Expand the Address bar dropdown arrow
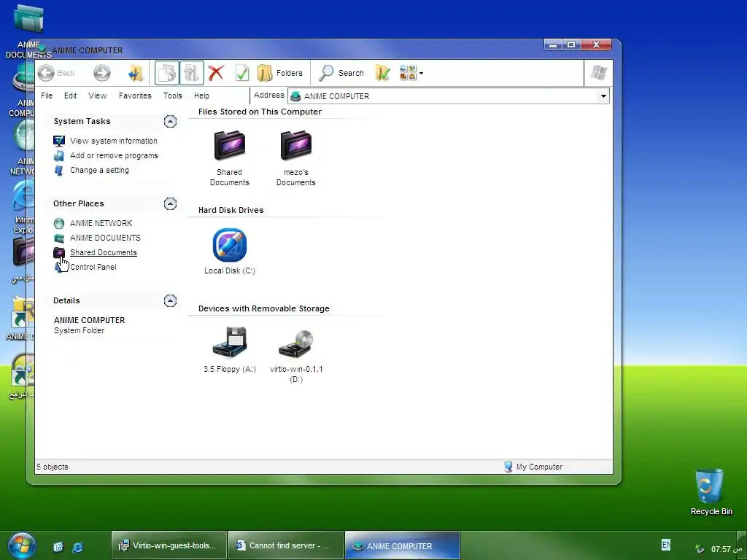This screenshot has width=747, height=560. tap(603, 96)
